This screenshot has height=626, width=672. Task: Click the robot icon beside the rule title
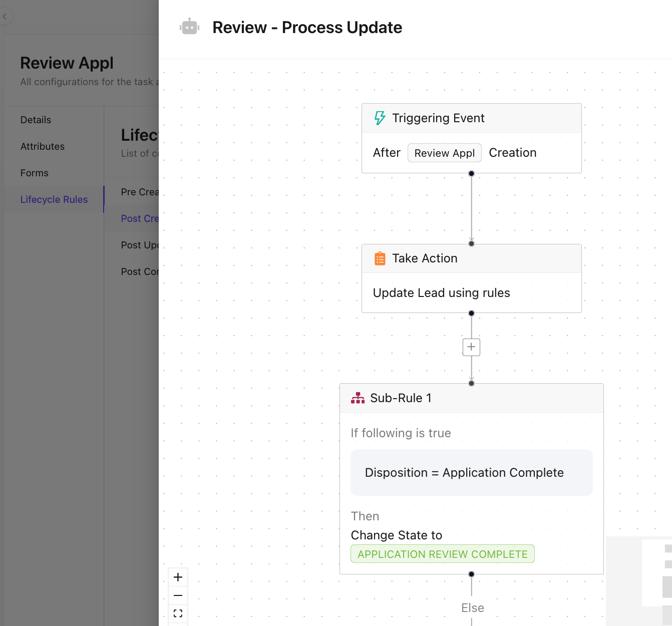coord(189,27)
